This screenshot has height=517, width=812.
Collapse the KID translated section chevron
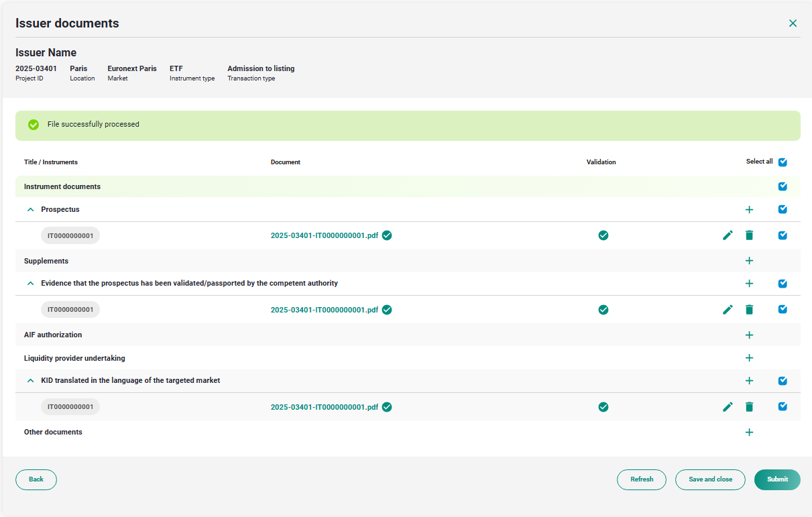coord(30,381)
